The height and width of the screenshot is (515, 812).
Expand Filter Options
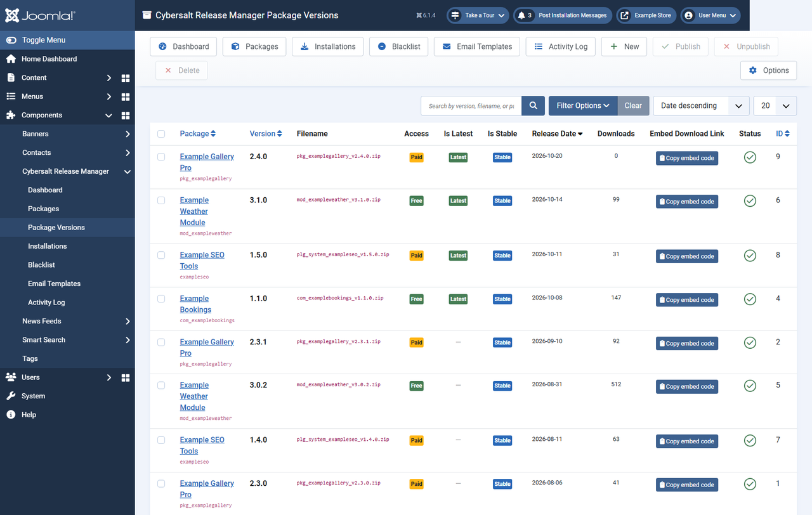(x=583, y=106)
